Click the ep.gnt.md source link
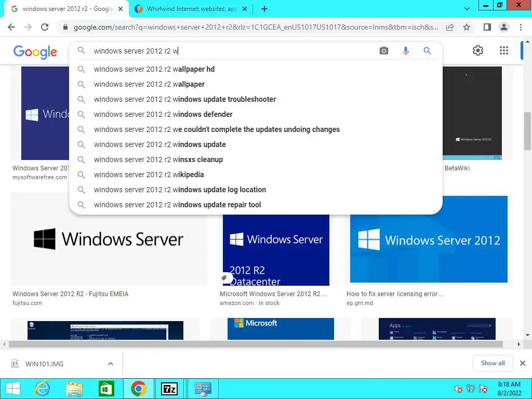The width and height of the screenshot is (532, 399). (x=360, y=303)
